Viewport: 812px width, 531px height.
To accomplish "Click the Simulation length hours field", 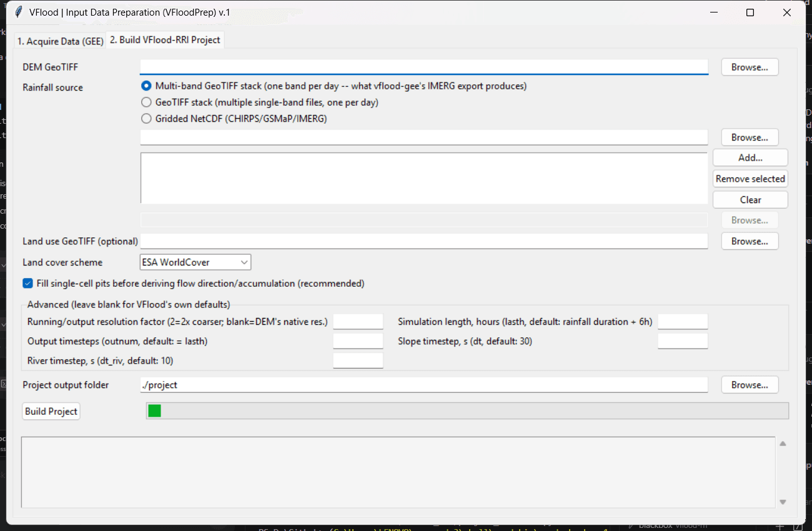I will coord(683,322).
